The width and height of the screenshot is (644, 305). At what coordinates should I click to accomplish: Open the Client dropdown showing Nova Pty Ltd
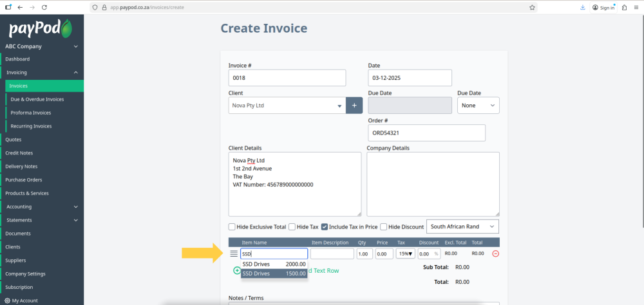[x=287, y=106]
